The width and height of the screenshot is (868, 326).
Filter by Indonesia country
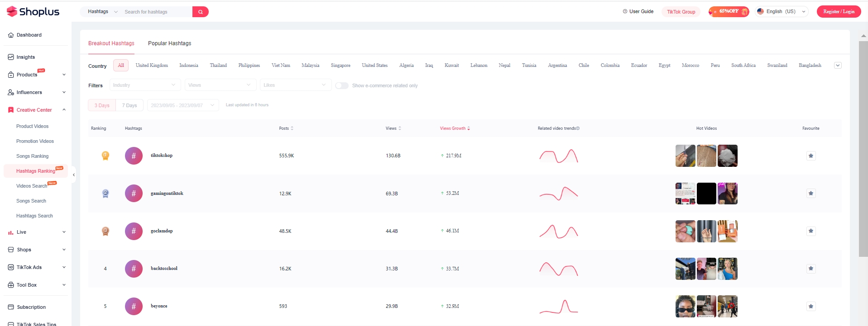coord(189,66)
